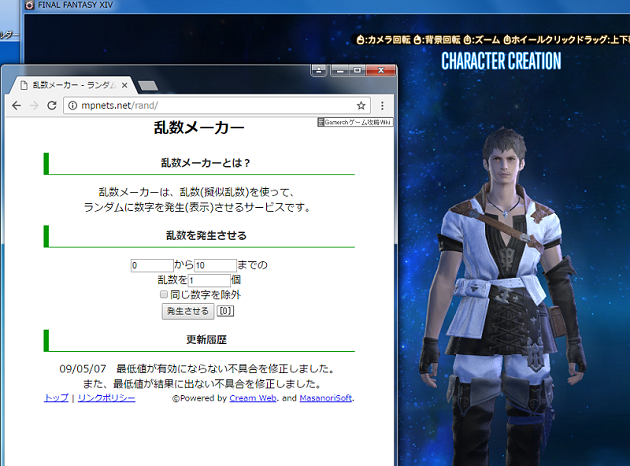The width and height of the screenshot is (630, 466).
Task: Click the FINAL FANTASY XIV window icon
Action: 29,5
